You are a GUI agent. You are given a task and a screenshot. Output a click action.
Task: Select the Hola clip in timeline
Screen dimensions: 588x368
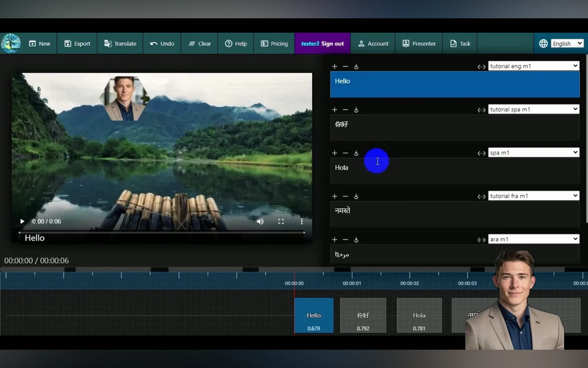[419, 315]
